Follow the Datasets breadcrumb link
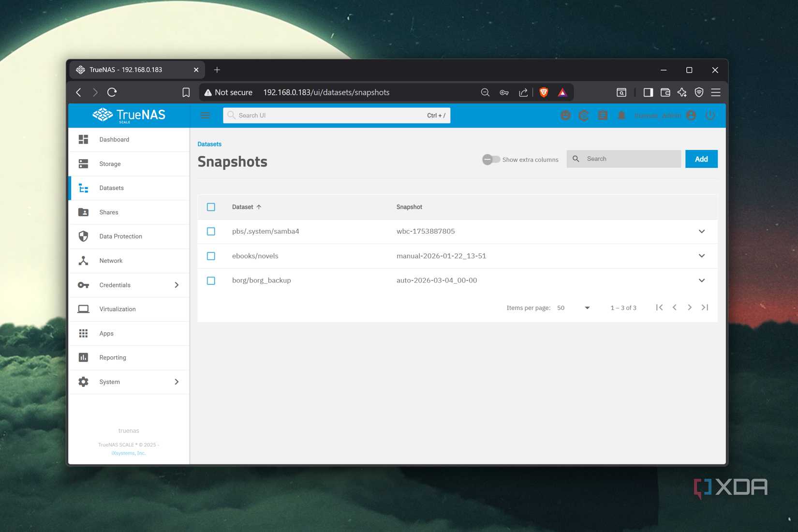798x532 pixels. 209,144
